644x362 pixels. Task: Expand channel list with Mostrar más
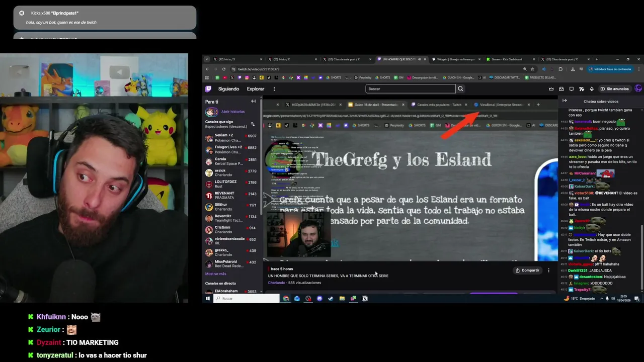coord(216,274)
